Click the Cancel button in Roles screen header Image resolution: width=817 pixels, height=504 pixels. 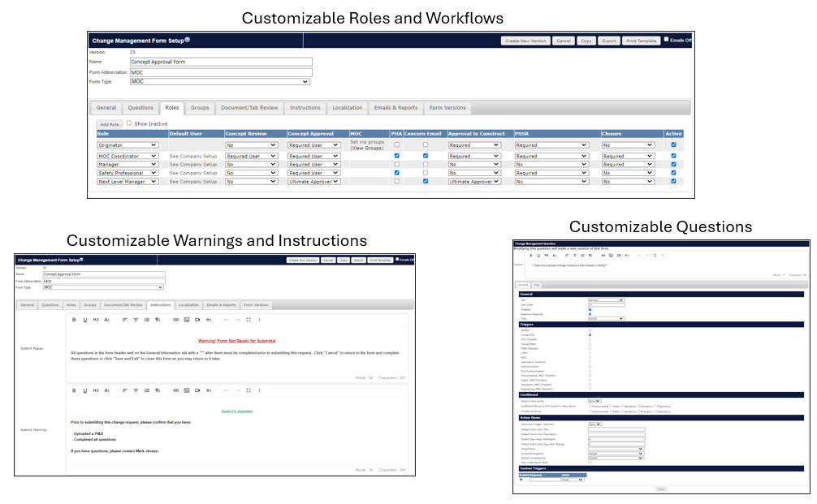coord(564,41)
